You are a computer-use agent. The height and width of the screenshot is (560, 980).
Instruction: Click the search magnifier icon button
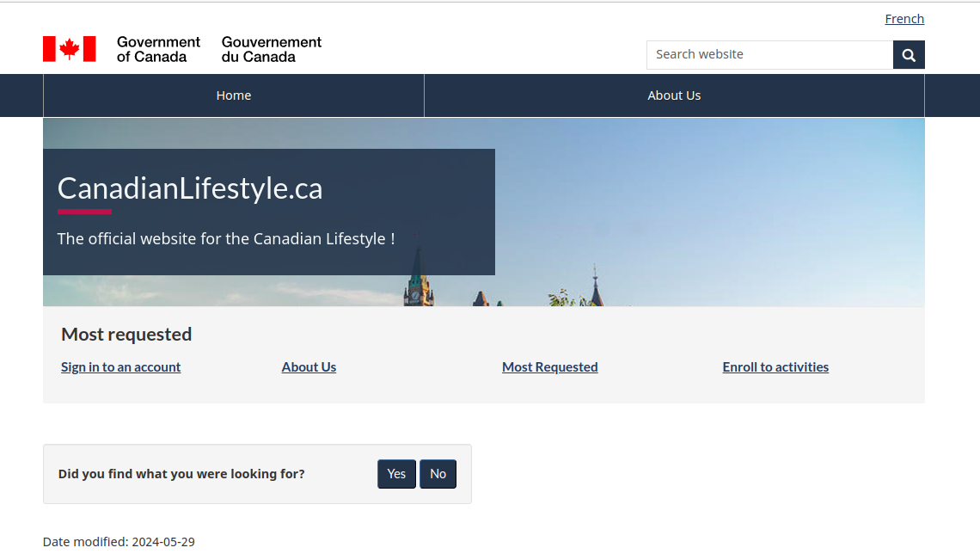coord(908,55)
